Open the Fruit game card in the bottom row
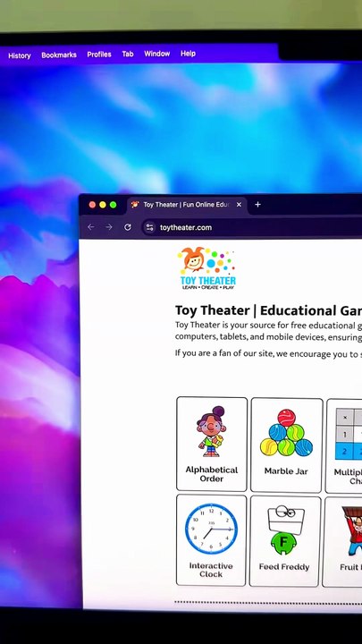Image resolution: width=362 pixels, height=644 pixels. pyautogui.click(x=342, y=542)
